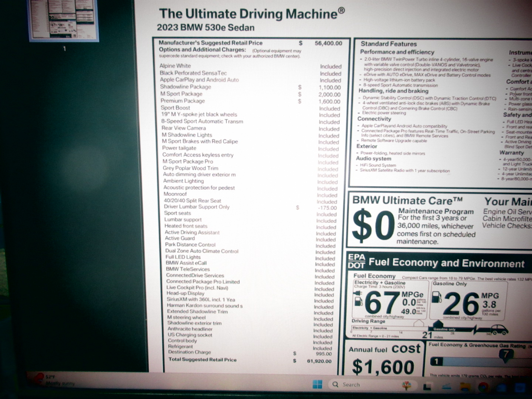Open the Windows Start menu

(317, 384)
